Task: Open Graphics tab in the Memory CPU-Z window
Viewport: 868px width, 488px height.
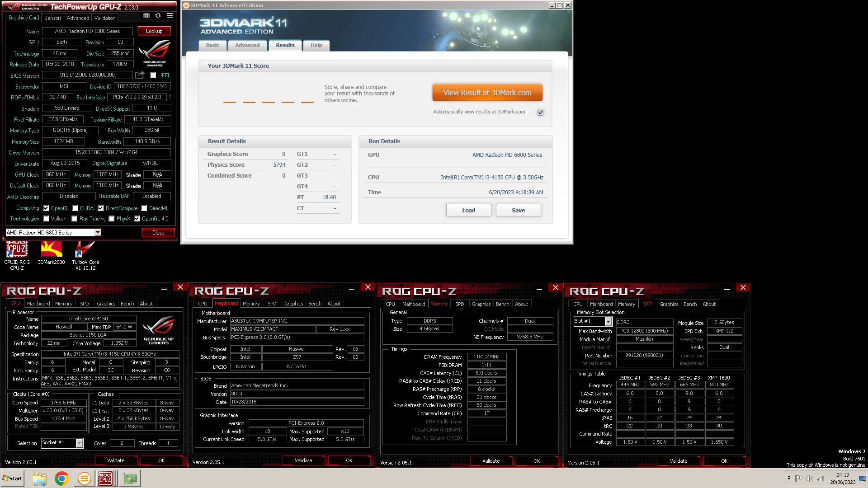Action: 481,304
